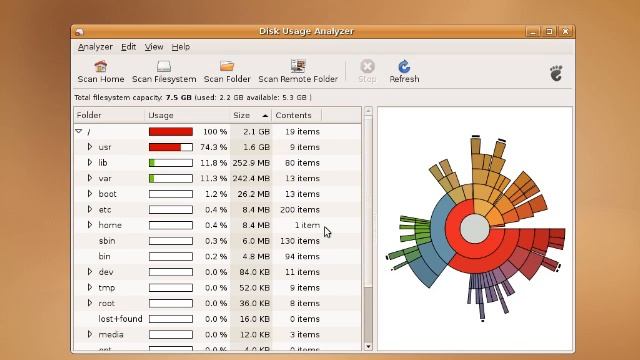Click the '200 items' contents cell
640x360 pixels.
coord(300,210)
